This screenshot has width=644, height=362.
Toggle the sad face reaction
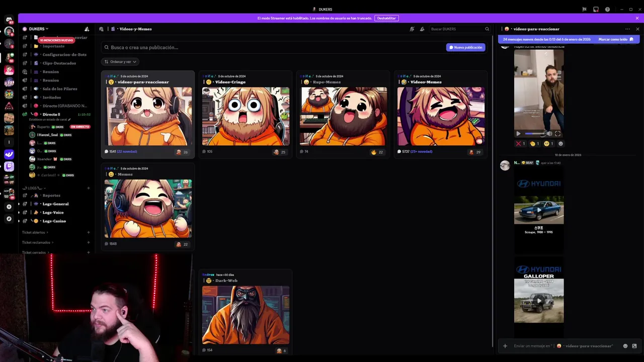click(548, 144)
